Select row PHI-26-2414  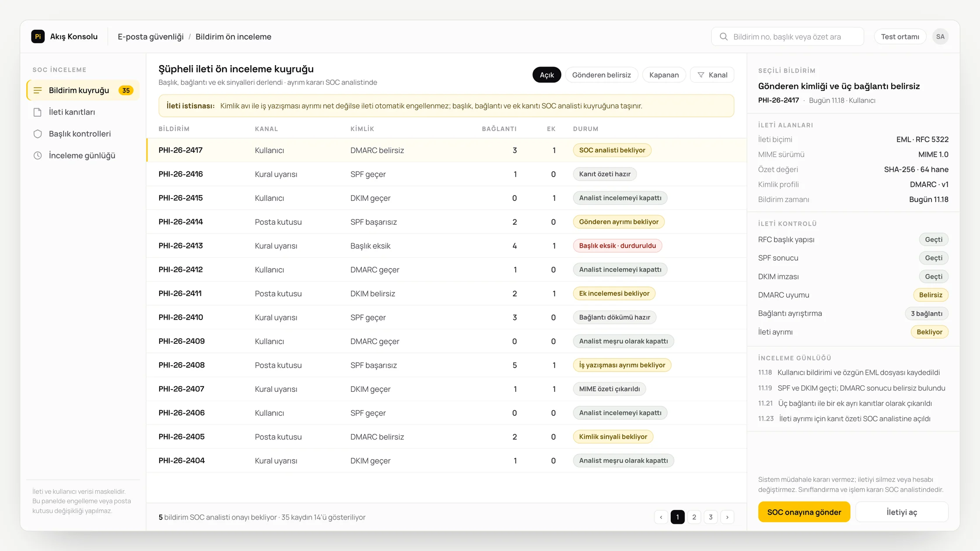447,222
